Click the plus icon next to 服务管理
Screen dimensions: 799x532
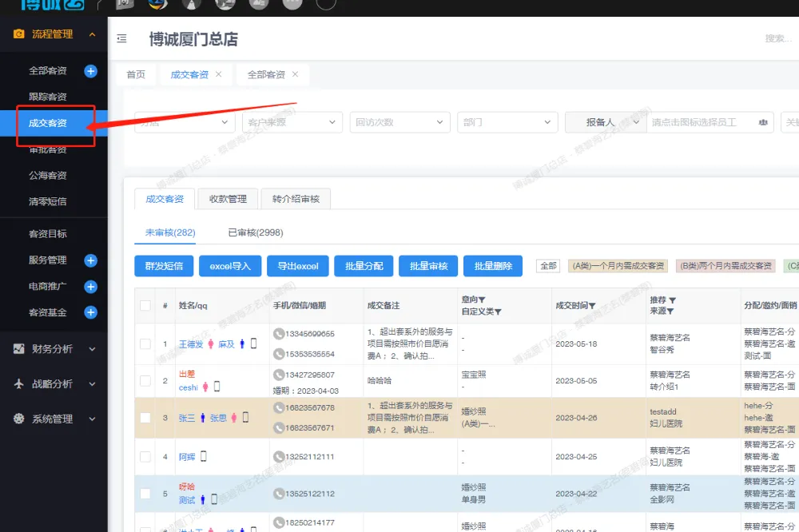point(90,260)
